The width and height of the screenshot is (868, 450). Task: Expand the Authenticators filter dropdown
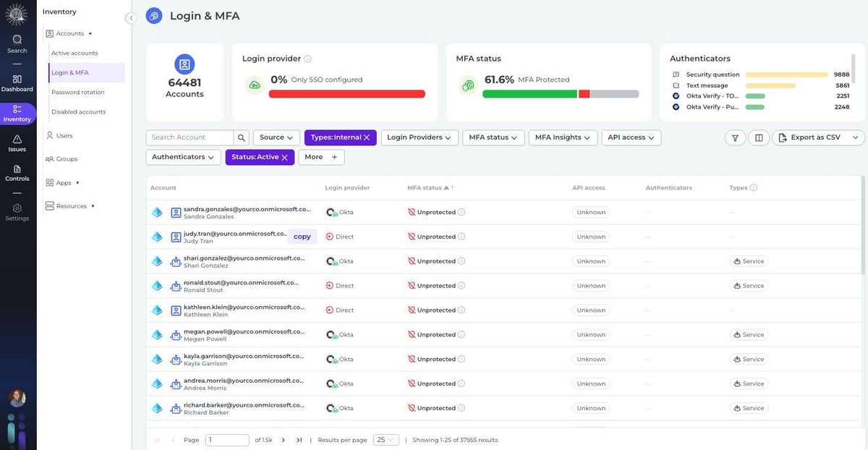coord(182,156)
